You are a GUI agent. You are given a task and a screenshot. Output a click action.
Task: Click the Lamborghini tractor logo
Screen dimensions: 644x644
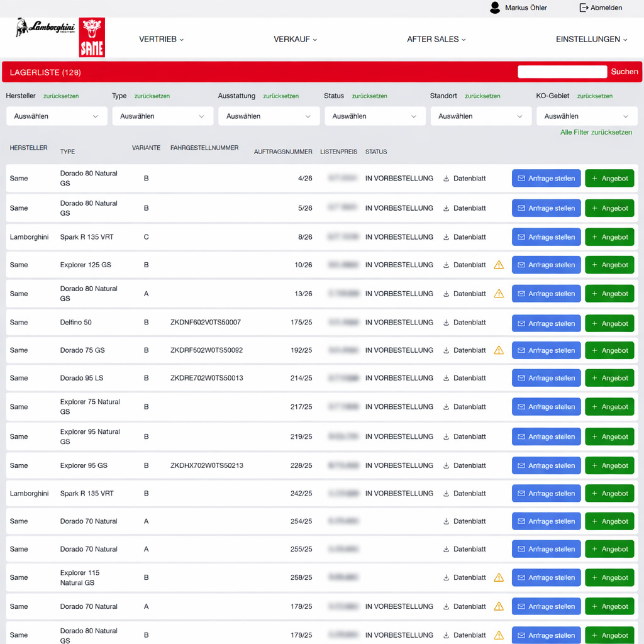click(x=45, y=28)
